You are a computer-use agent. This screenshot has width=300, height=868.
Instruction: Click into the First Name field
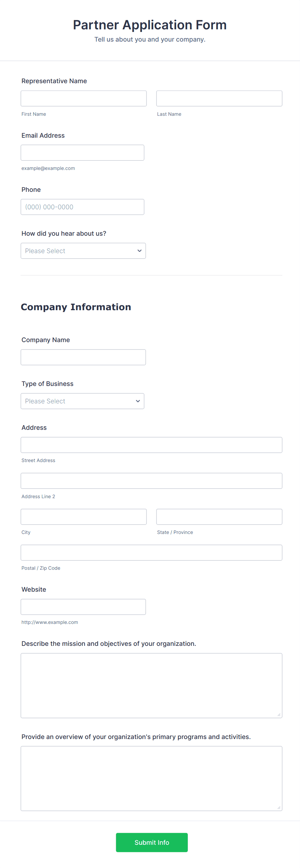tap(83, 98)
